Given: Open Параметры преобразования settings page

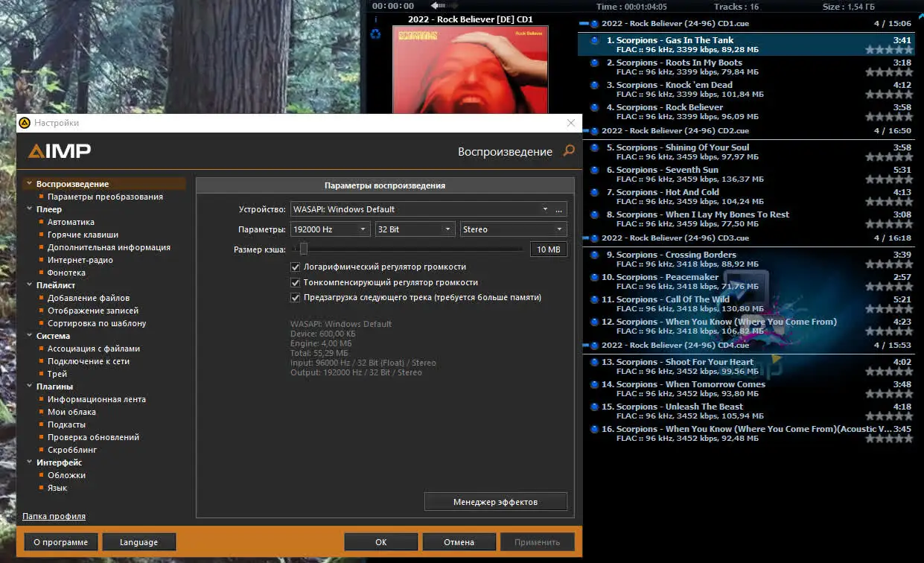Looking at the screenshot, I should pyautogui.click(x=105, y=197).
